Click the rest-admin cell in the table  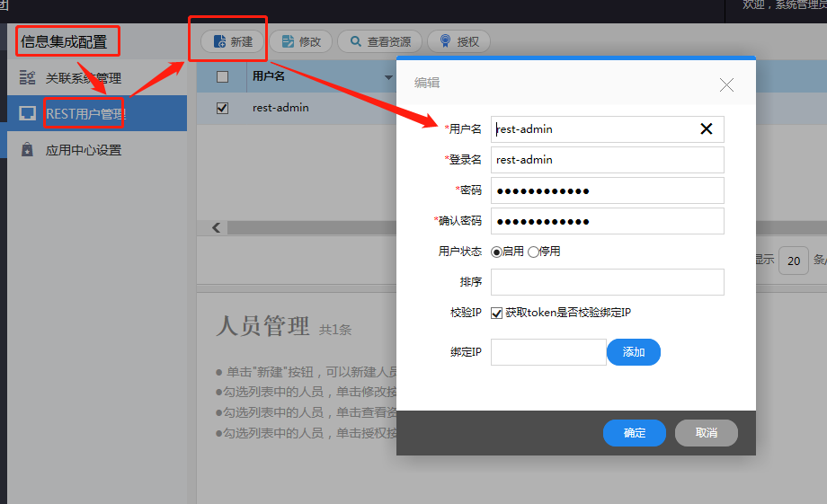click(280, 108)
